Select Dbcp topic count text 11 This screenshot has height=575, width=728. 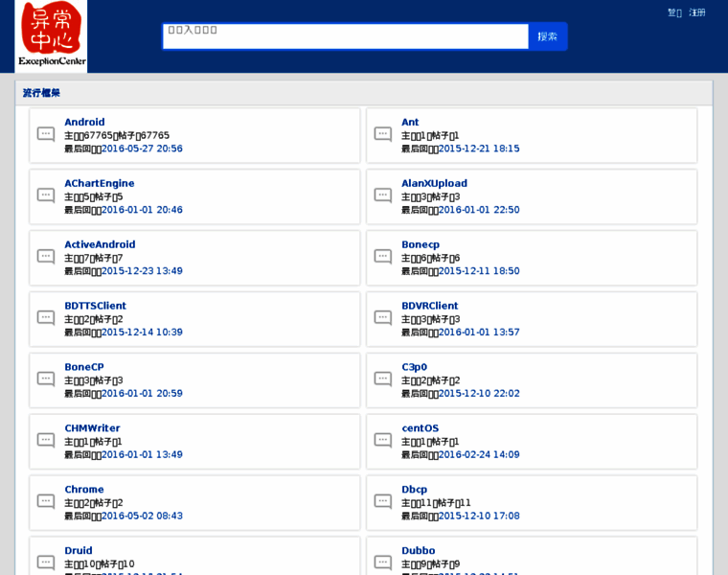(426, 503)
